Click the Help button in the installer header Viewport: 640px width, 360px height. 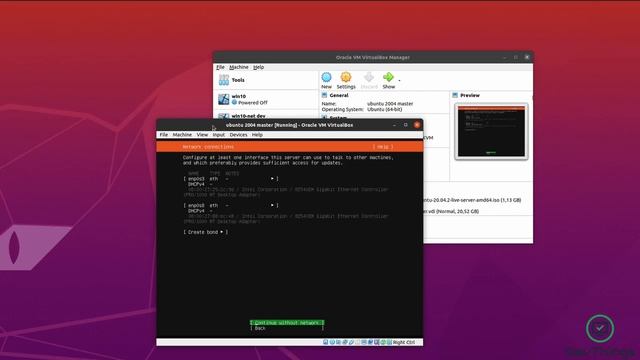tap(382, 147)
